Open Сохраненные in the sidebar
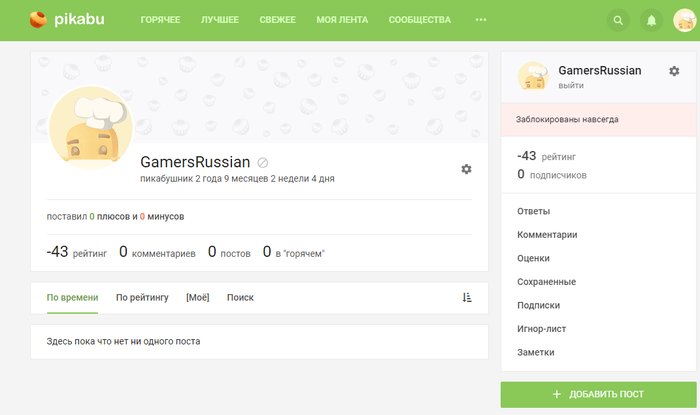Image resolution: width=700 pixels, height=415 pixels. click(546, 282)
